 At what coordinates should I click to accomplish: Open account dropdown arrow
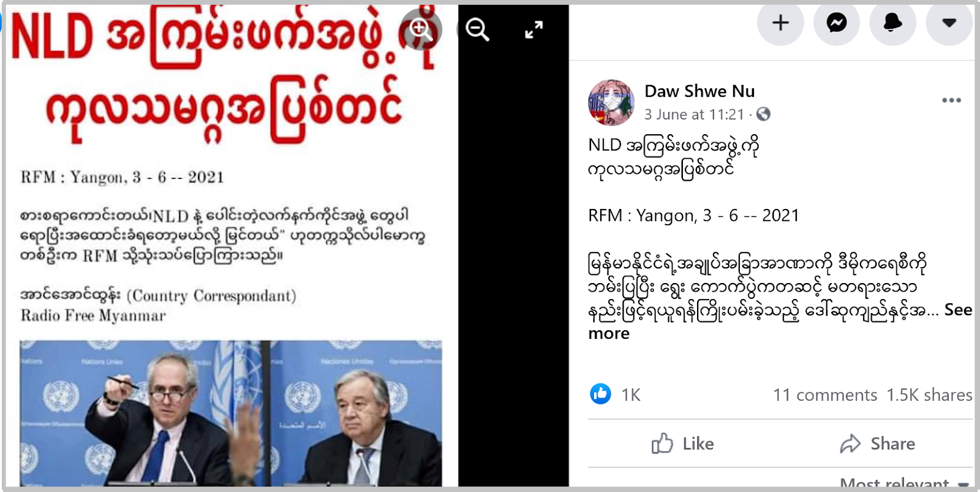click(x=949, y=23)
